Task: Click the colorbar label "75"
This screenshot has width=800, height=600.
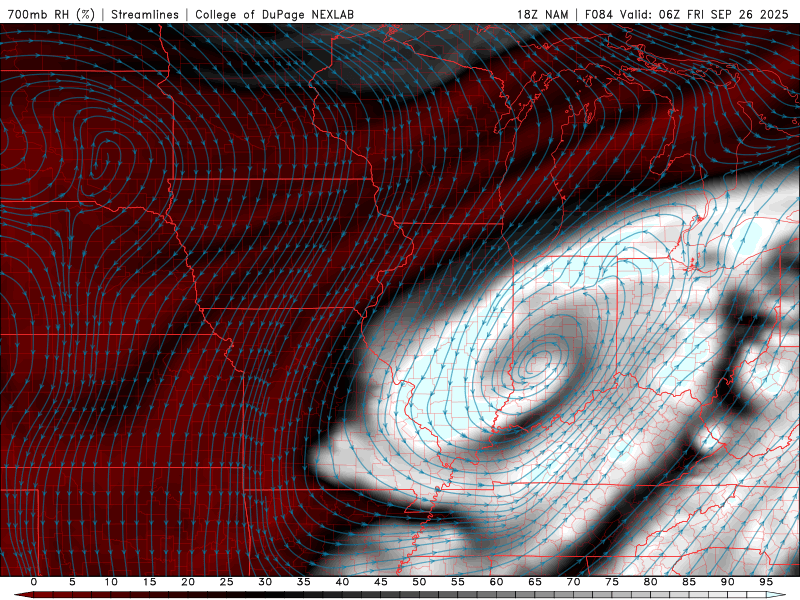Action: (x=612, y=582)
